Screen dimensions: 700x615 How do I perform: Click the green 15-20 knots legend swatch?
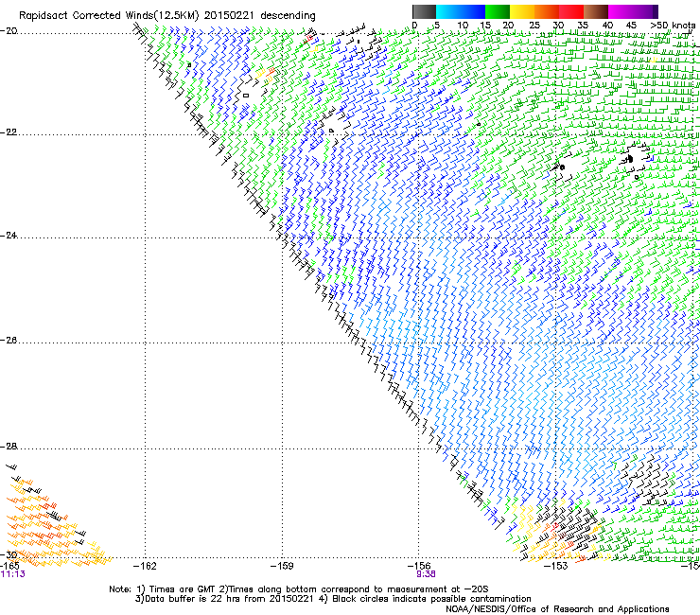pos(498,11)
